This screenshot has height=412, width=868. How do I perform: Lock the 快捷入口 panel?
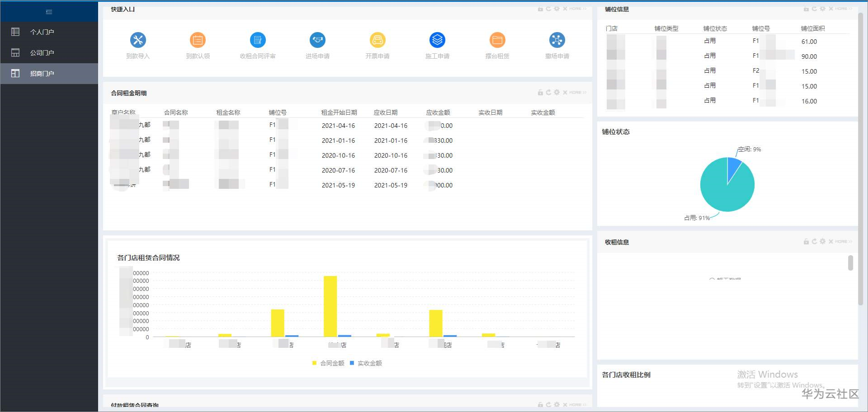click(x=540, y=9)
